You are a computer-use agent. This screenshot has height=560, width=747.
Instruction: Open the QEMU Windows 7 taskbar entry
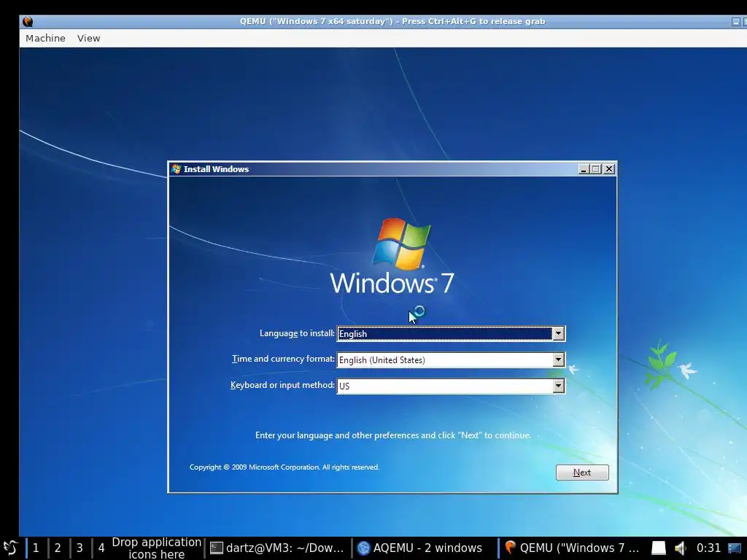[572, 548]
